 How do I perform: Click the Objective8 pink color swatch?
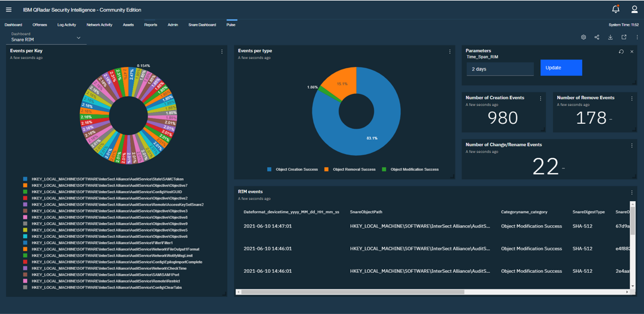(25, 217)
